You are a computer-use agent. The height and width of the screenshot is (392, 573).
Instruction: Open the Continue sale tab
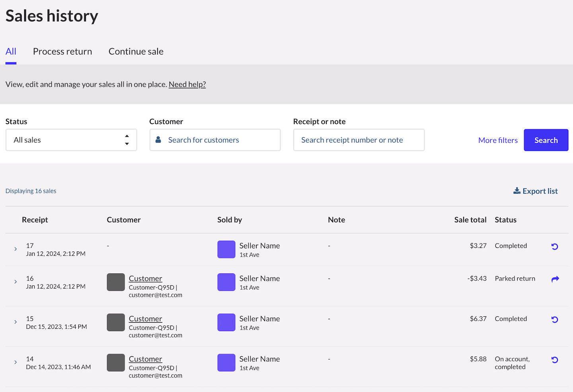pos(136,52)
